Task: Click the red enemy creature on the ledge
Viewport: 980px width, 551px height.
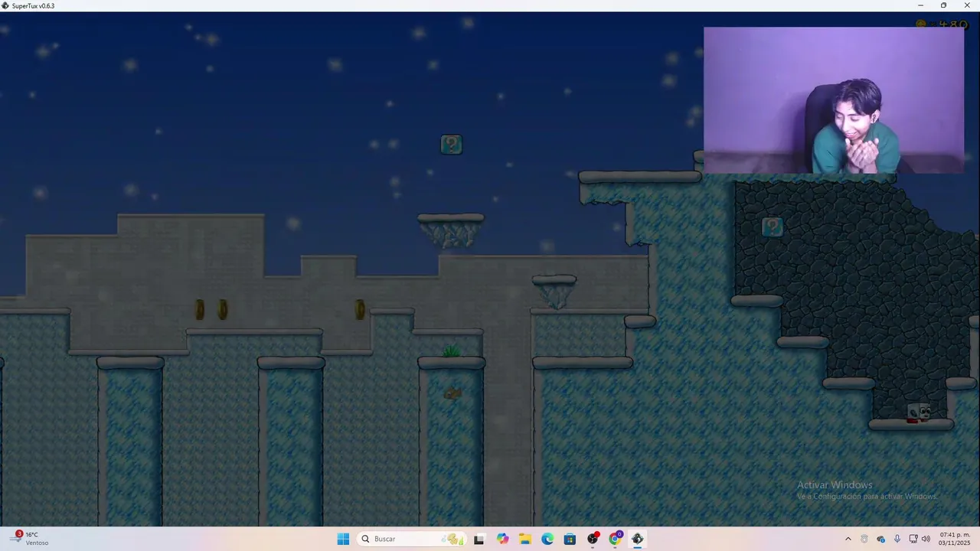Action: [x=918, y=412]
